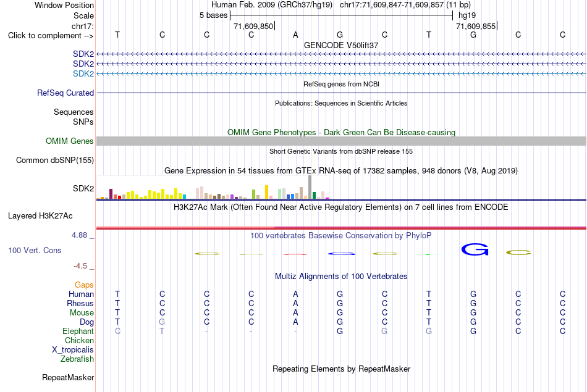Click the large blue G in PhyloP track

pyautogui.click(x=475, y=249)
